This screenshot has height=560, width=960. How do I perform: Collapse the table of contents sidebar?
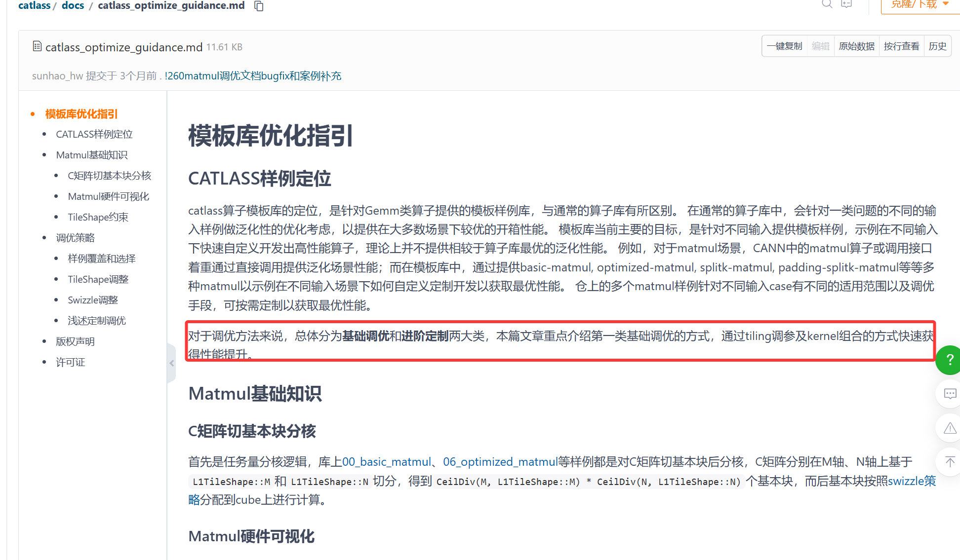click(x=171, y=363)
